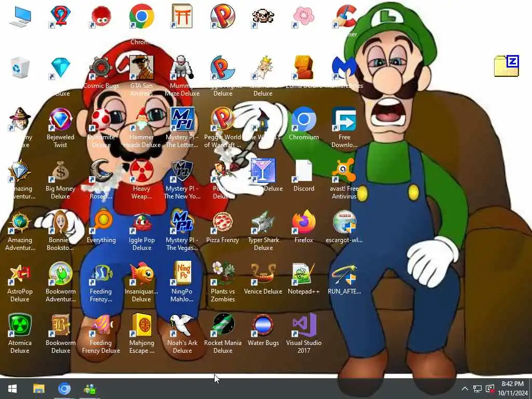
Task: Open Typer Shark Deluxe shortcut
Action: (x=263, y=222)
